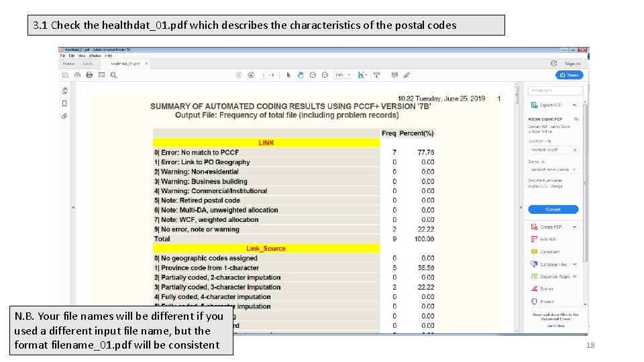Click the read mode icon

pyautogui.click(x=376, y=75)
